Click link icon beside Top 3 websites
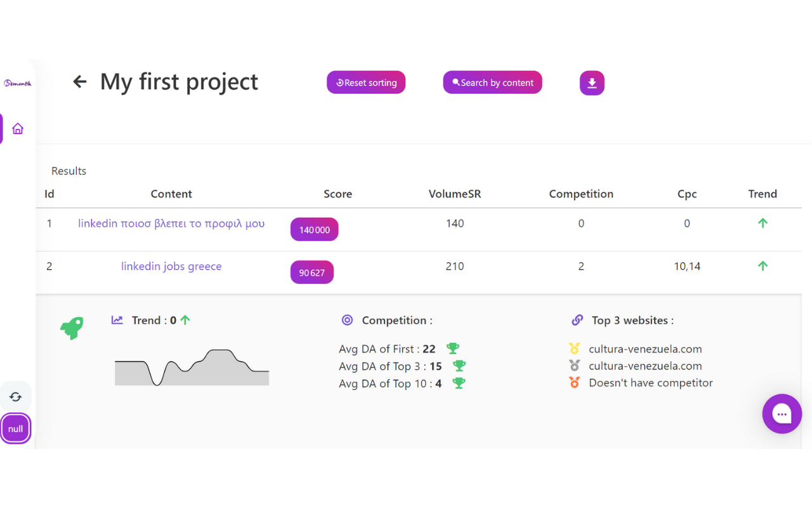The width and height of the screenshot is (812, 508). click(577, 320)
